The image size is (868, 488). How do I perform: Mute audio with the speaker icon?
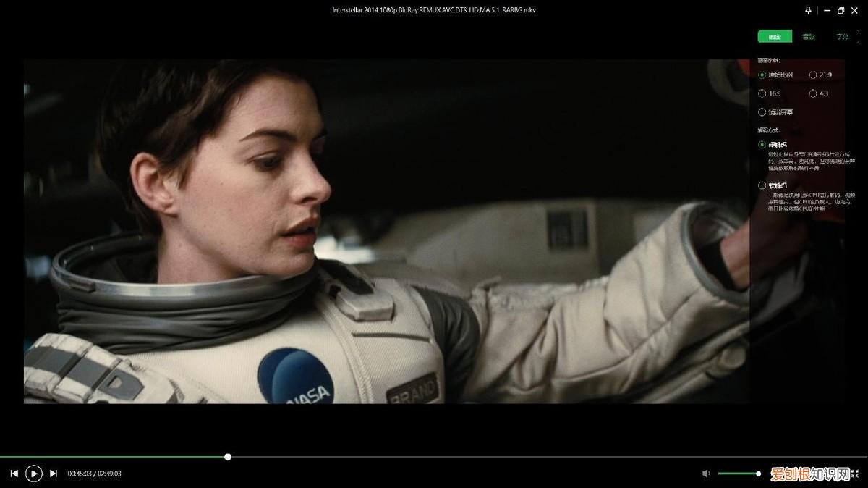(706, 474)
